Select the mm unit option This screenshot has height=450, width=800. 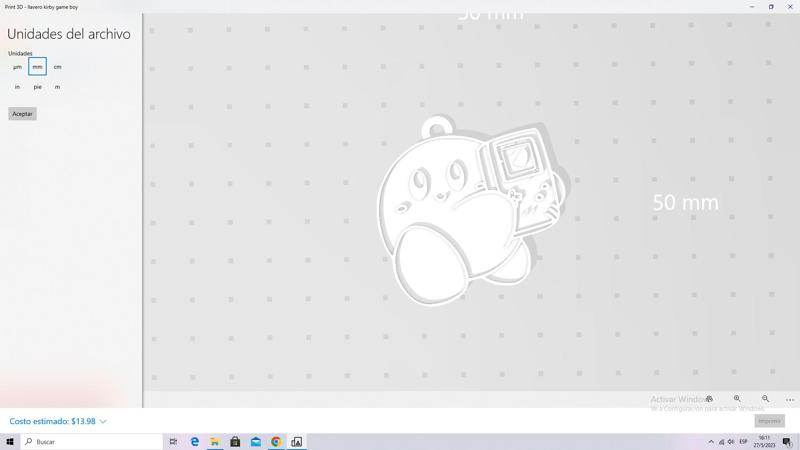37,67
